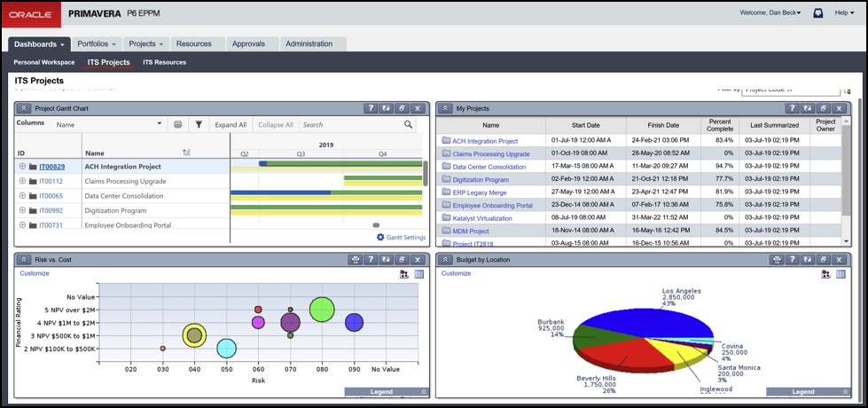Show table view in Budget by Location

[841, 274]
